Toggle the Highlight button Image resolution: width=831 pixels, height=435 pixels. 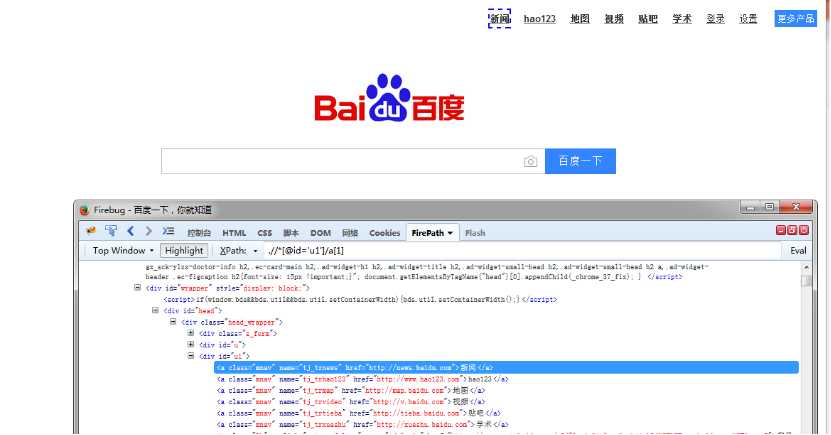point(184,251)
